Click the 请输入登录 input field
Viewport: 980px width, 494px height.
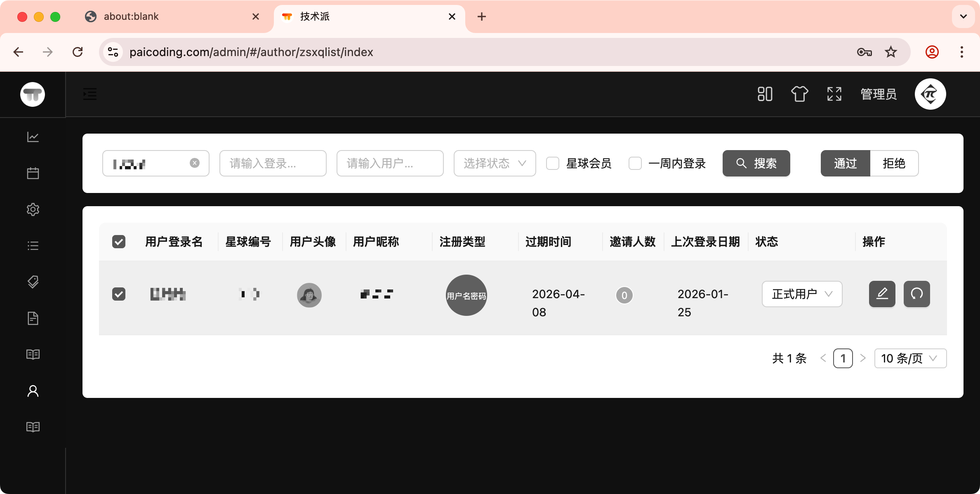click(273, 164)
